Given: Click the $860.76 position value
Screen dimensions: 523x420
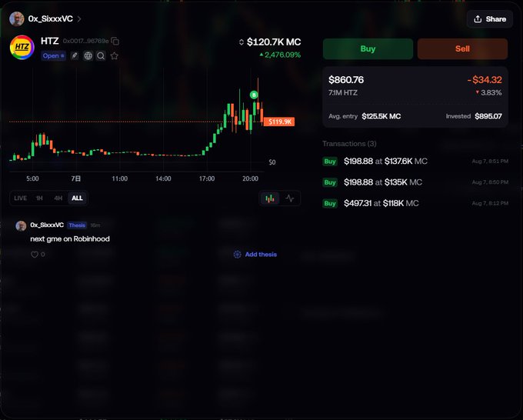Looking at the screenshot, I should 346,80.
